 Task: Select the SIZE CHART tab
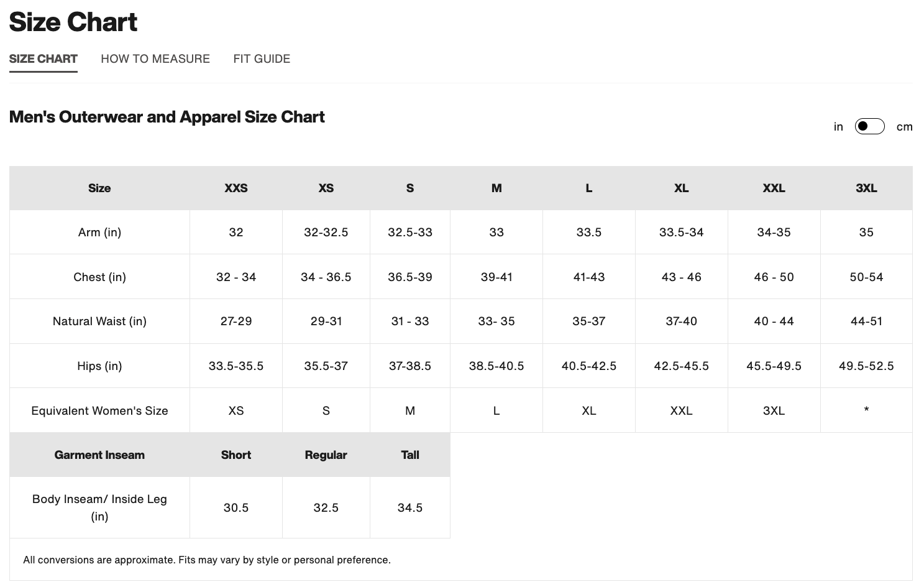tap(43, 59)
